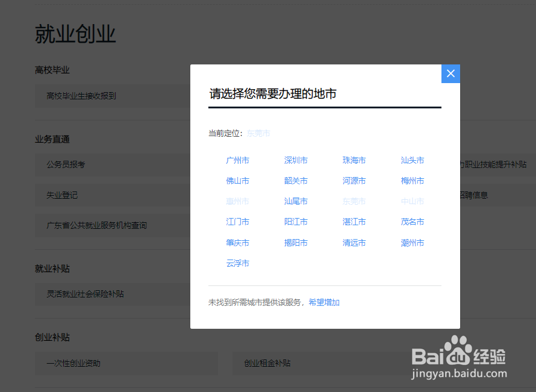The image size is (536, 392).
Task: Pick 茂名市 as your city
Action: point(412,222)
